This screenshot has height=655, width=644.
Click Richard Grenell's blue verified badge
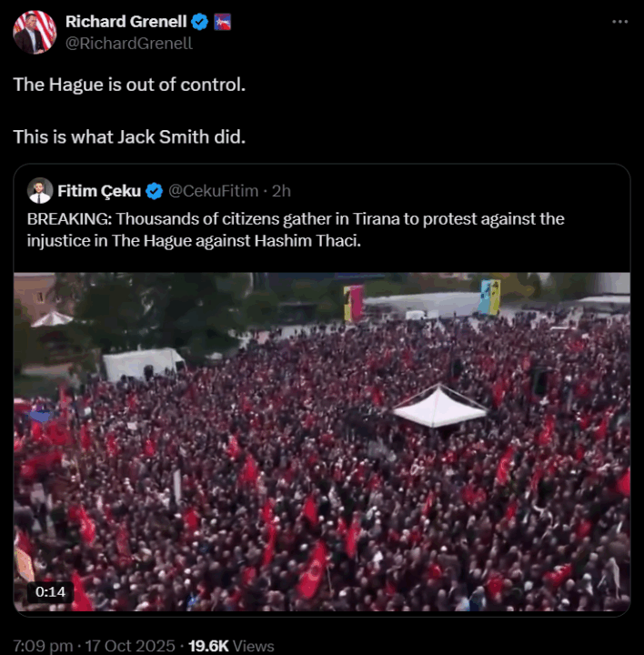click(199, 22)
